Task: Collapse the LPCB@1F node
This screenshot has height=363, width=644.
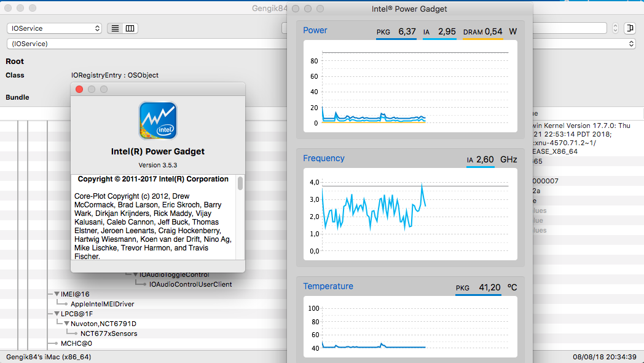Action: point(57,314)
